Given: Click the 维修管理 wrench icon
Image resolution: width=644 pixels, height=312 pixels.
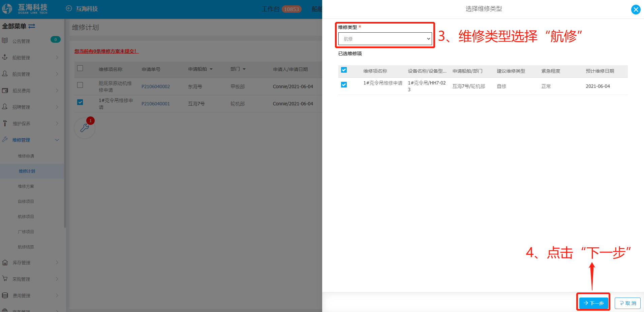Looking at the screenshot, I should (x=5, y=139).
